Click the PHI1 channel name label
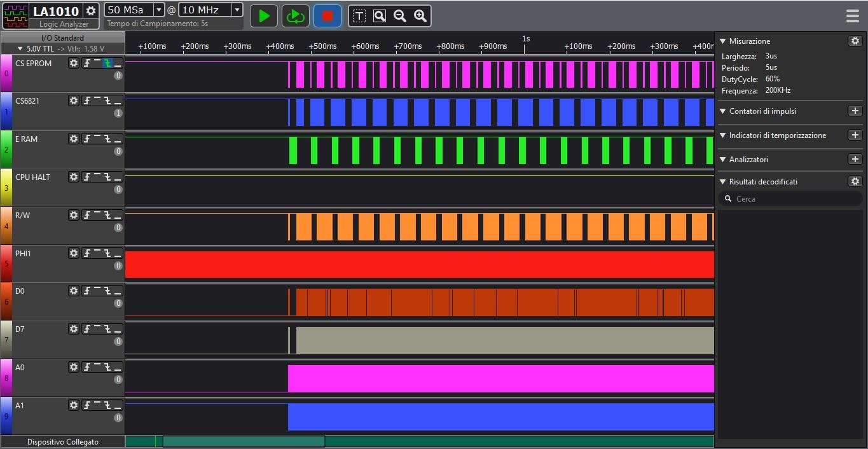This screenshot has height=449, width=868. click(23, 253)
